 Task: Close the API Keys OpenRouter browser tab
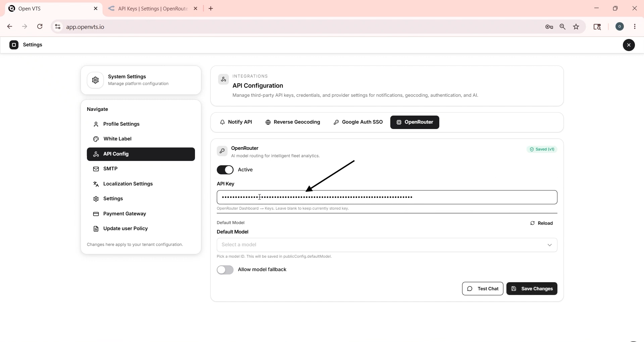[x=196, y=9]
